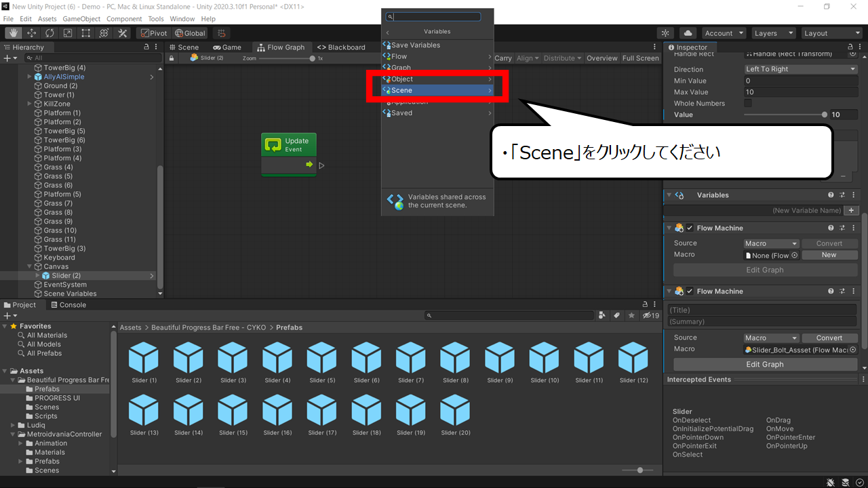
Task: Switch to the Blackboard tab
Action: coord(341,47)
